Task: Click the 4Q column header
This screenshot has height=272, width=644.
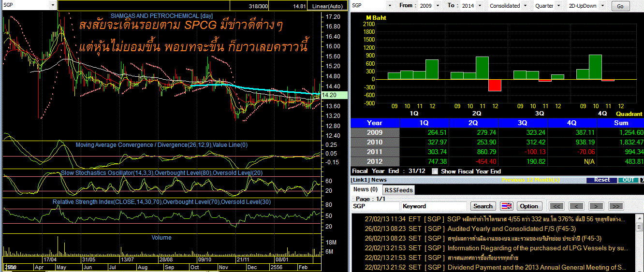Action: tap(572, 123)
